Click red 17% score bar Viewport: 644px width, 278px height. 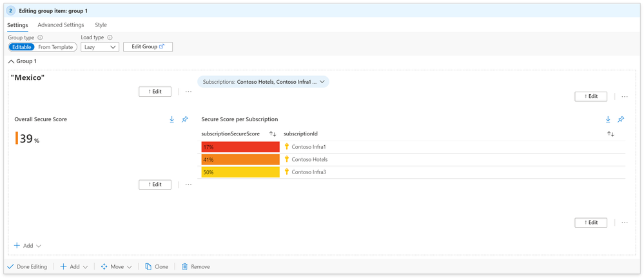pyautogui.click(x=240, y=147)
